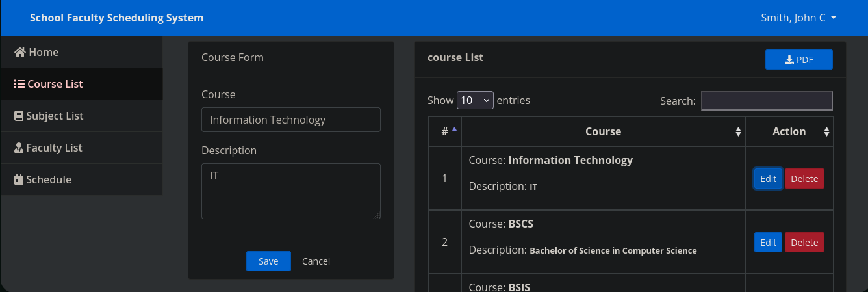This screenshot has width=868, height=292.
Task: Click the Schedule calendar icon
Action: [19, 179]
